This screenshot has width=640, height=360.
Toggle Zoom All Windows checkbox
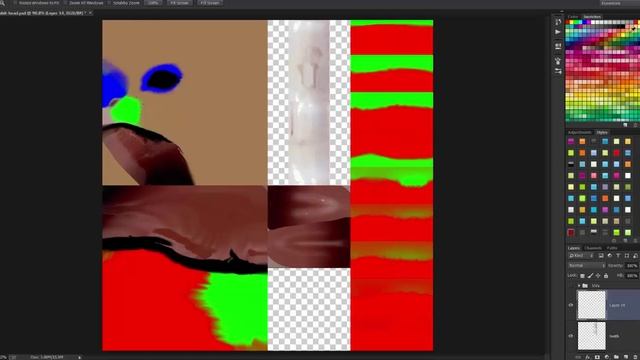click(x=66, y=3)
